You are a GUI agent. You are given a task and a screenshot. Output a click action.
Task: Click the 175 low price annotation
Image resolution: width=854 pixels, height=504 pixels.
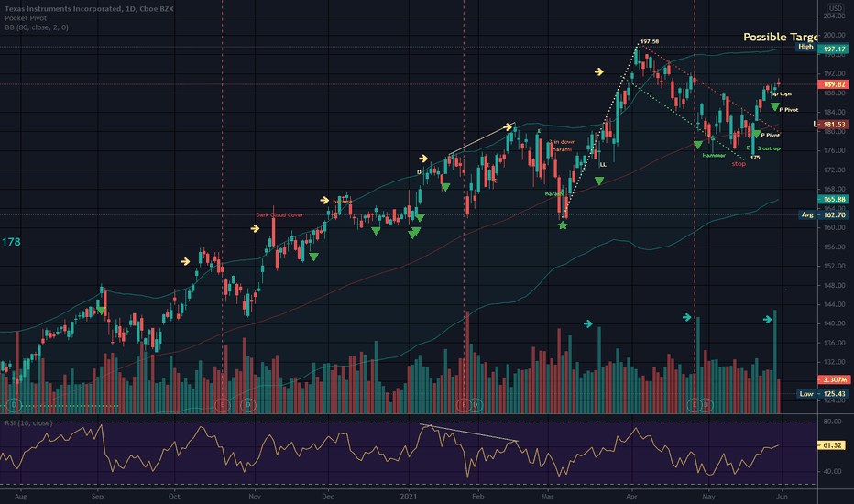coord(755,158)
